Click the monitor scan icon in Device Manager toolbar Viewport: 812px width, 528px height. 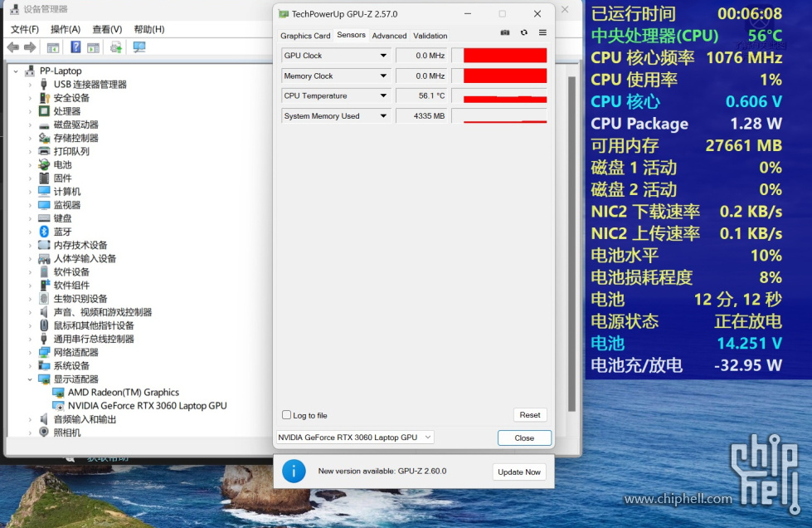coord(139,47)
